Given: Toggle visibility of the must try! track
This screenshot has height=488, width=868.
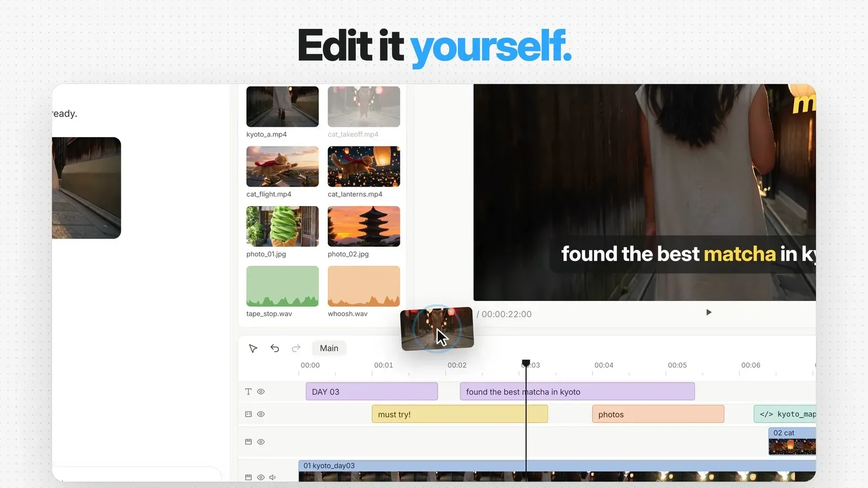Looking at the screenshot, I should (261, 414).
